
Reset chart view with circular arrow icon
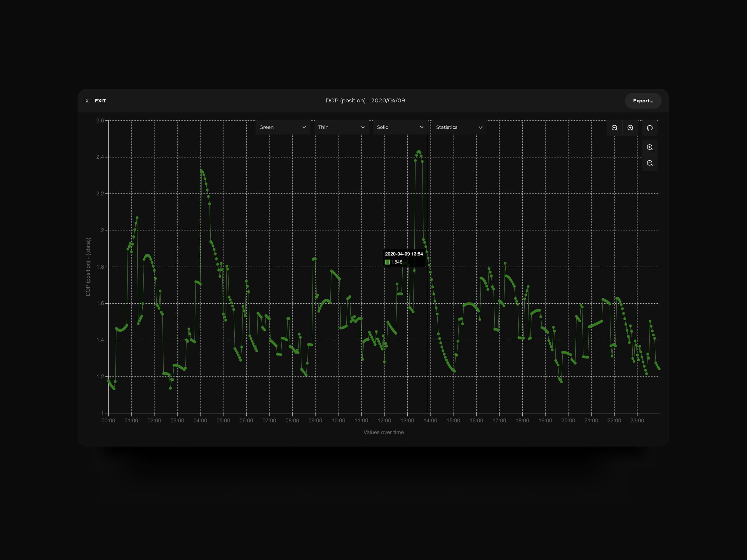pos(650,128)
